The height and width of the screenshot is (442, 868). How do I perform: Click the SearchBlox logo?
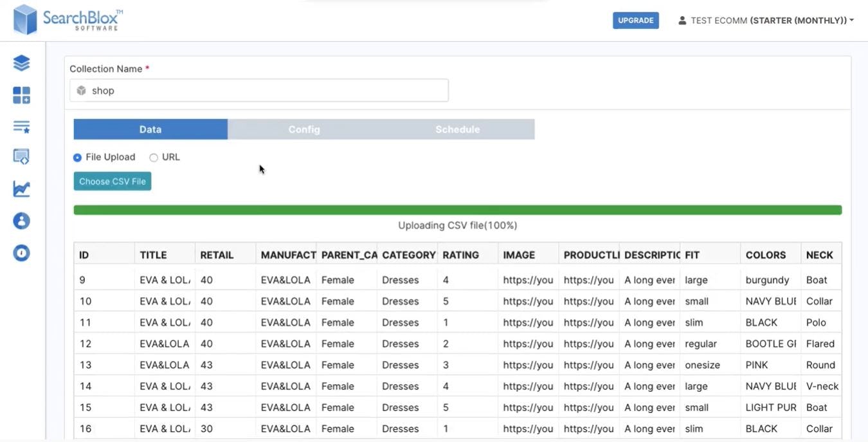pyautogui.click(x=68, y=20)
